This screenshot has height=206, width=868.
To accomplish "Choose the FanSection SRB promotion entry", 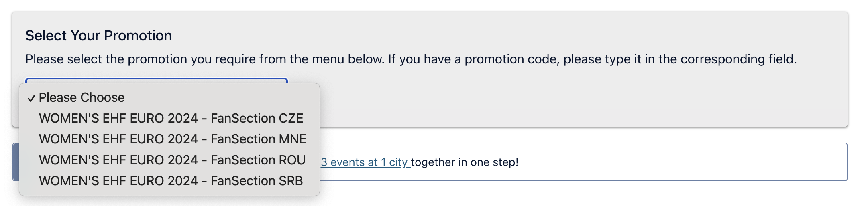I will (171, 181).
